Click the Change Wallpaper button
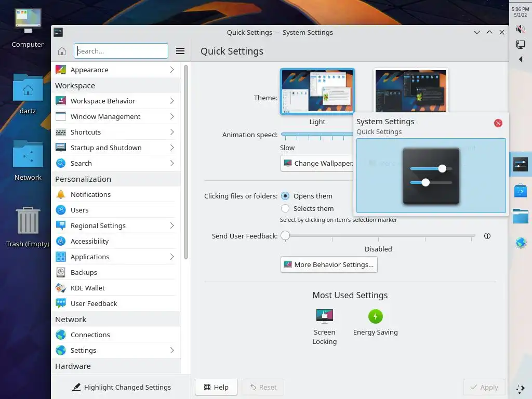The height and width of the screenshot is (399, 532). (317, 163)
